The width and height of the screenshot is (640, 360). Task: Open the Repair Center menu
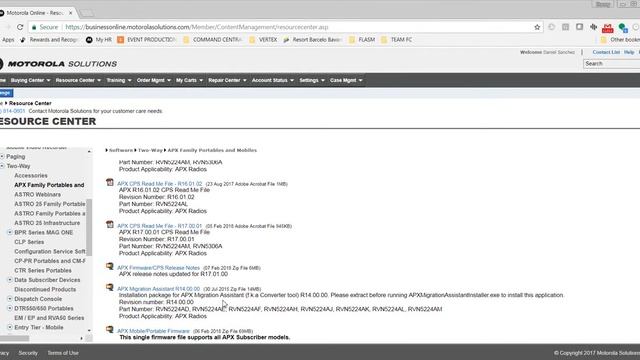click(x=227, y=80)
